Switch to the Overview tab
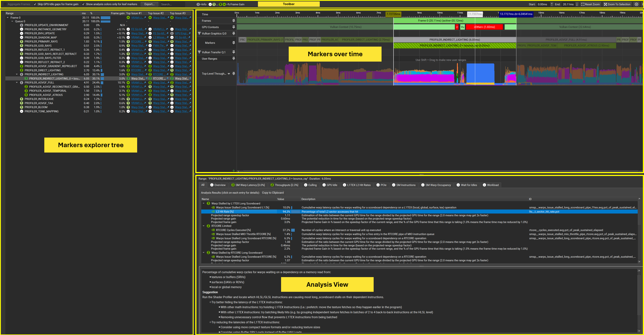The image size is (644, 335). click(x=218, y=185)
